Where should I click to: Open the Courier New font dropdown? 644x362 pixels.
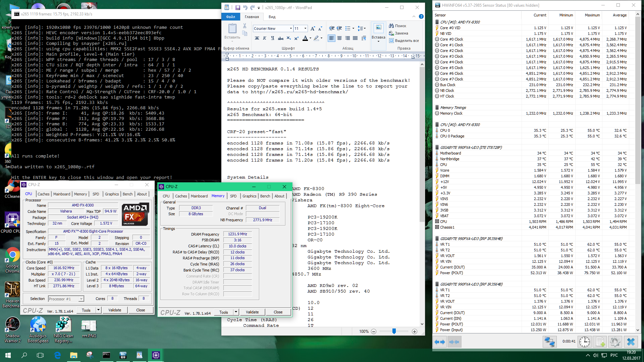point(291,28)
